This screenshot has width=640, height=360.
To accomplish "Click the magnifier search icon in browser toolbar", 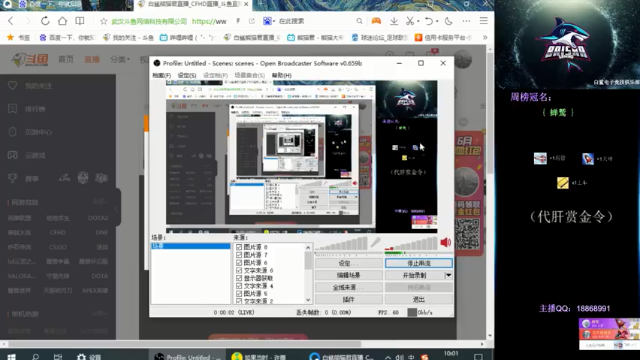I will pyautogui.click(x=359, y=21).
